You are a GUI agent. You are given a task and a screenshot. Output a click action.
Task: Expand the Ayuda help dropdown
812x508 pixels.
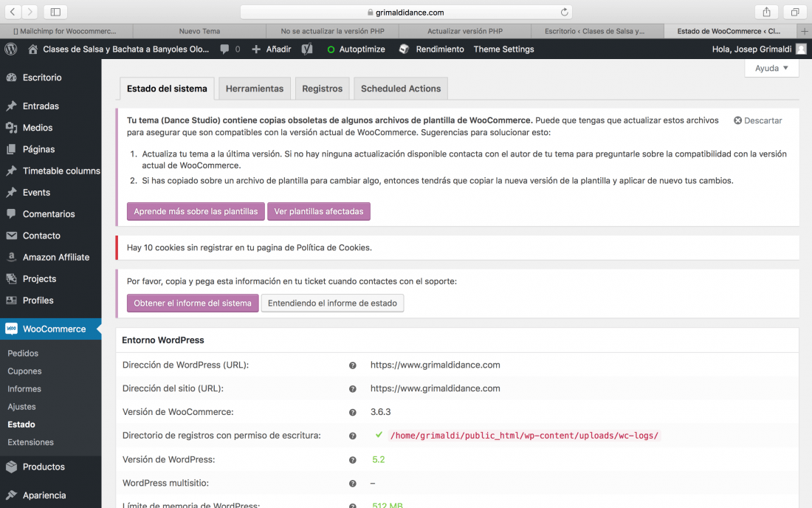tap(771, 69)
